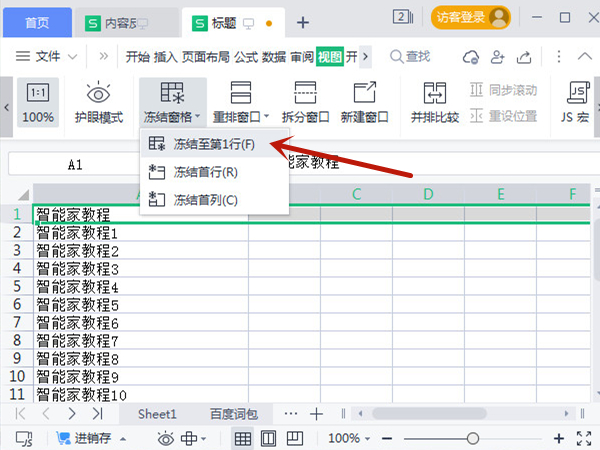Add a new sheet with the plus icon
The height and width of the screenshot is (450, 600).
(316, 414)
